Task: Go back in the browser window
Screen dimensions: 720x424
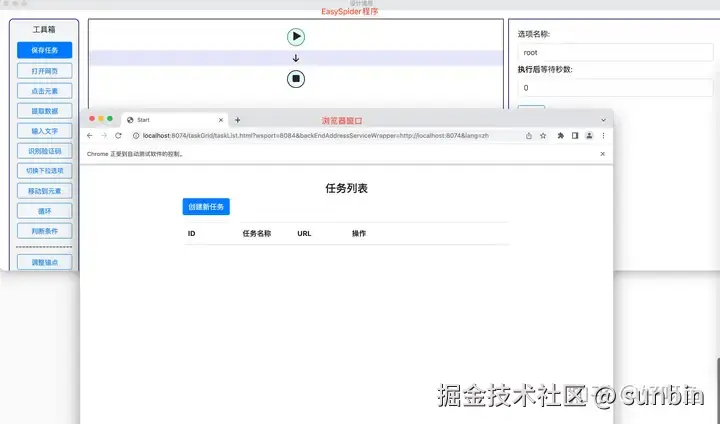Action: pos(90,136)
